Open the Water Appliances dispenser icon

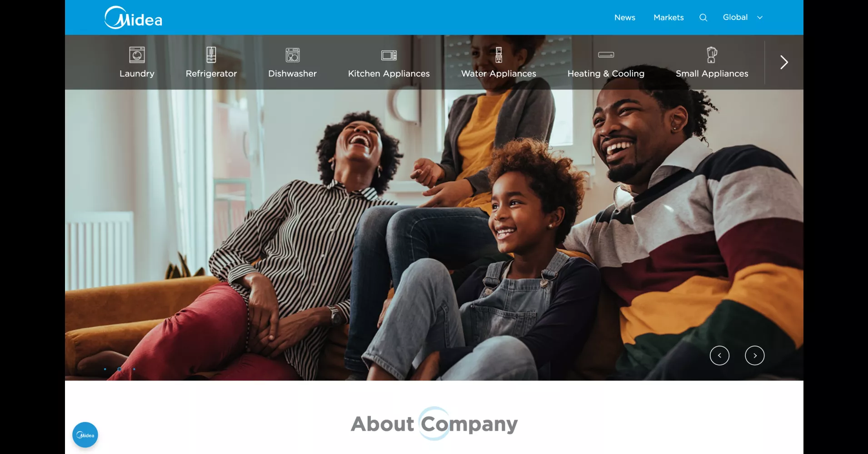tap(499, 55)
